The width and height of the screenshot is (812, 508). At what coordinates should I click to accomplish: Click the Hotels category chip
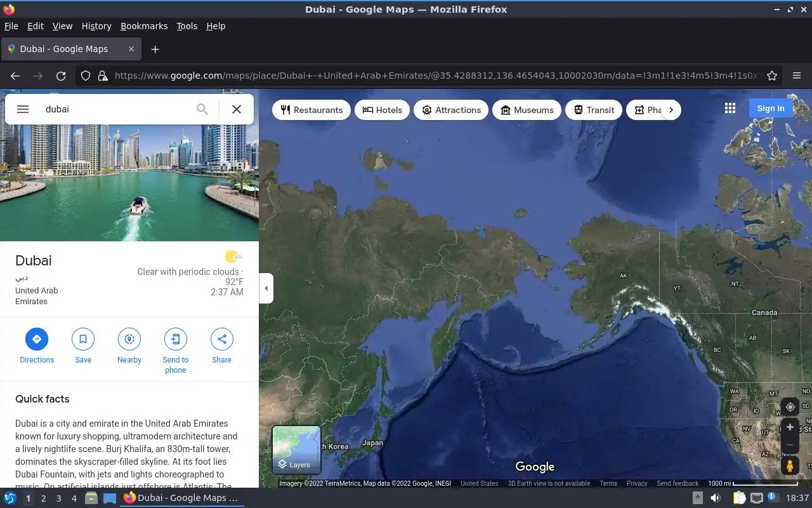(x=382, y=110)
